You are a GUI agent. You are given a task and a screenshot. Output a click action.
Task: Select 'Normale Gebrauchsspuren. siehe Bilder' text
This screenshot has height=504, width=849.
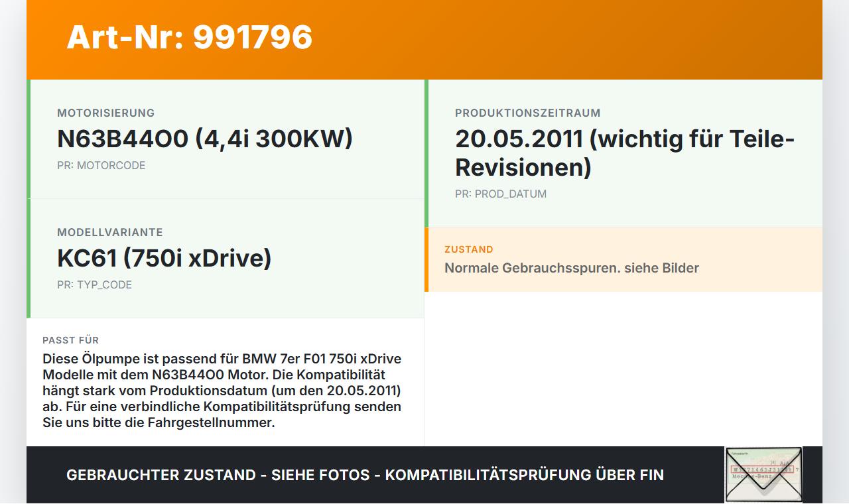coord(572,268)
